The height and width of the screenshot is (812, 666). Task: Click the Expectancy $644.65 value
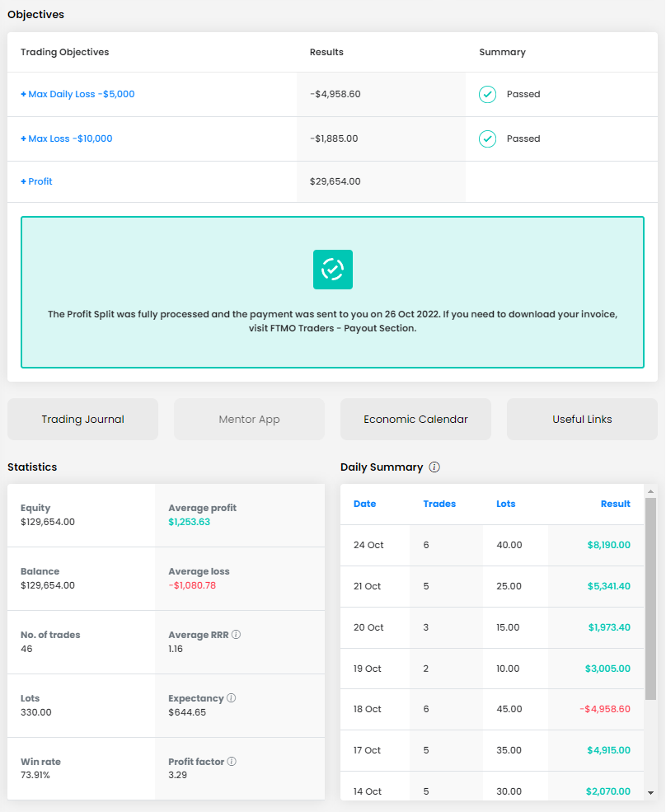[187, 712]
